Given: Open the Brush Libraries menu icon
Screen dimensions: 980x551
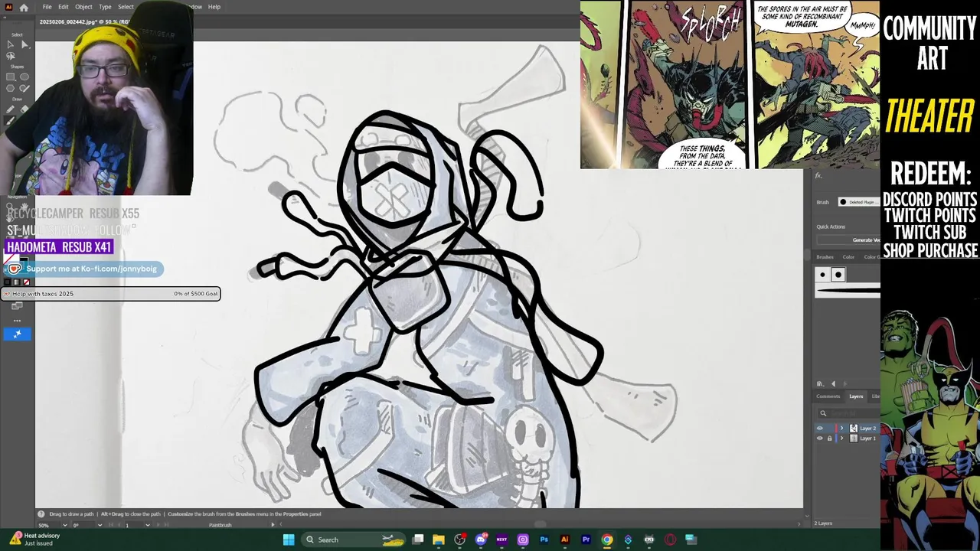Looking at the screenshot, I should (820, 383).
